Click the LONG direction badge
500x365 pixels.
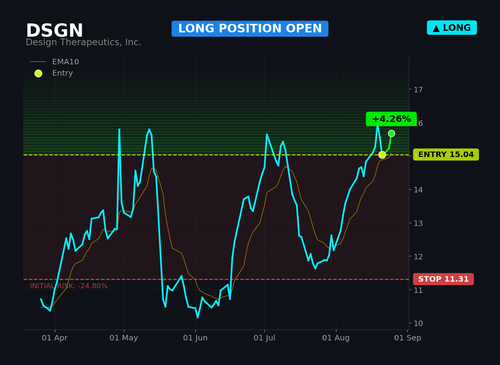point(452,28)
